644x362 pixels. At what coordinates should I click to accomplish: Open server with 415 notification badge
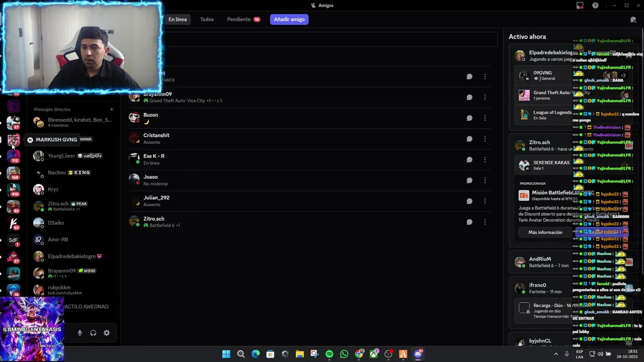pos(14,190)
